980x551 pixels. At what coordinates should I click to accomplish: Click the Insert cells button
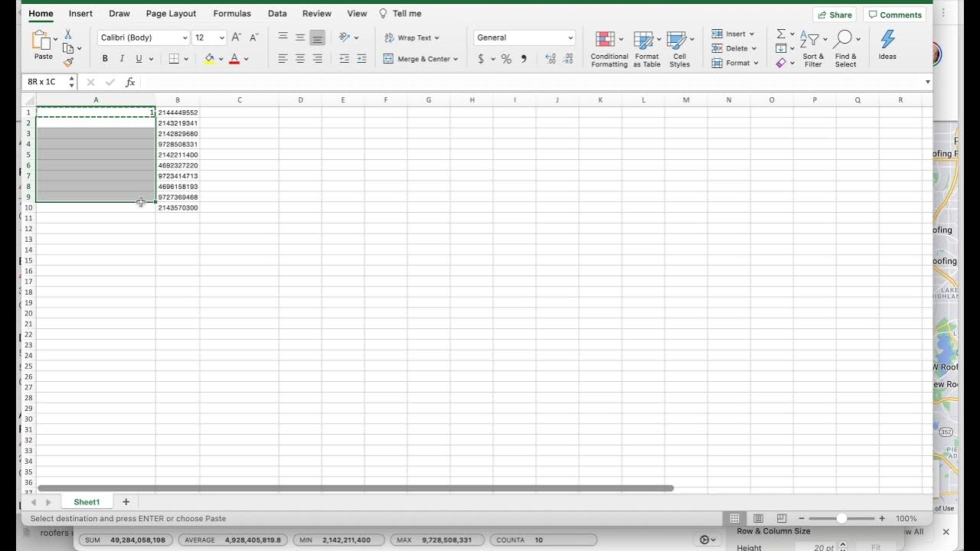733,34
